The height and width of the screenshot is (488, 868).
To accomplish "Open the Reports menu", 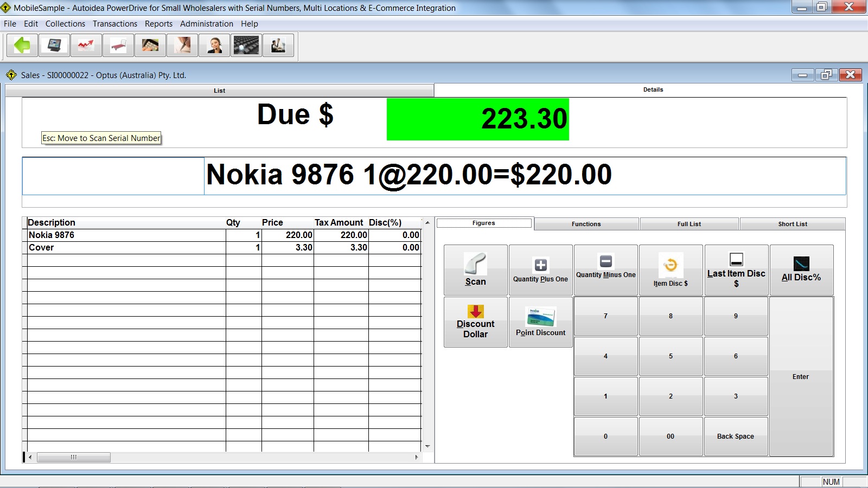I will coord(158,24).
